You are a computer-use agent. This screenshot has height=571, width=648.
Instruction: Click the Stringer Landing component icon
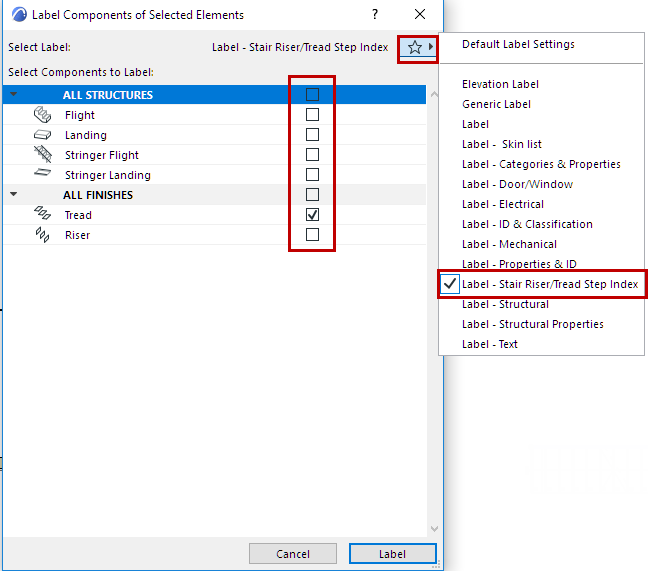pyautogui.click(x=42, y=172)
